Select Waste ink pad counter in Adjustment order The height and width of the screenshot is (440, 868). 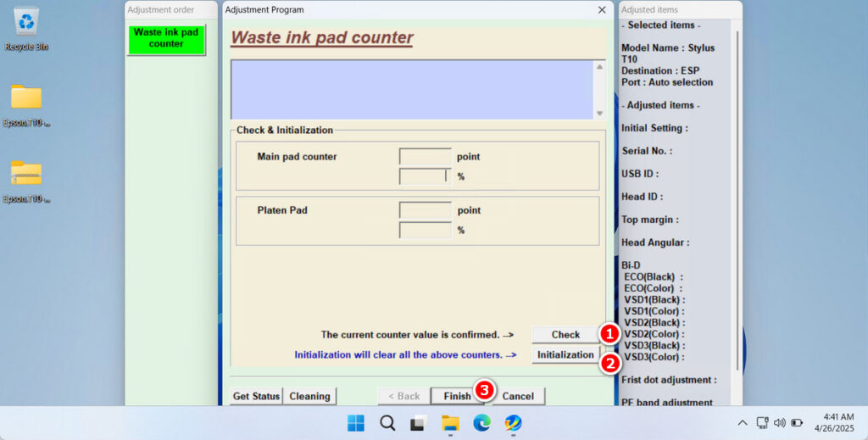pyautogui.click(x=166, y=39)
